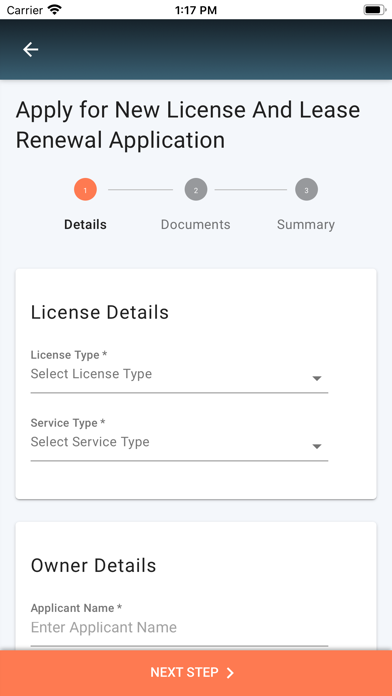
Task: Click the License Details heading
Action: 100,312
